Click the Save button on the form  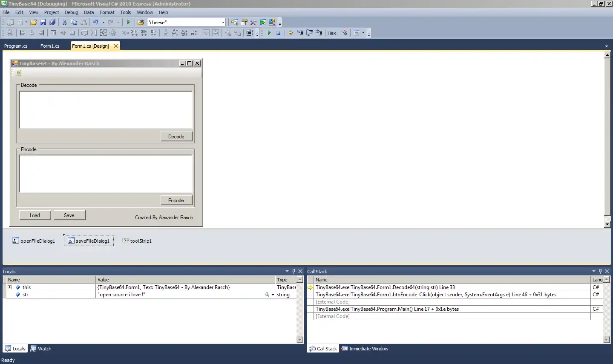pyautogui.click(x=69, y=215)
